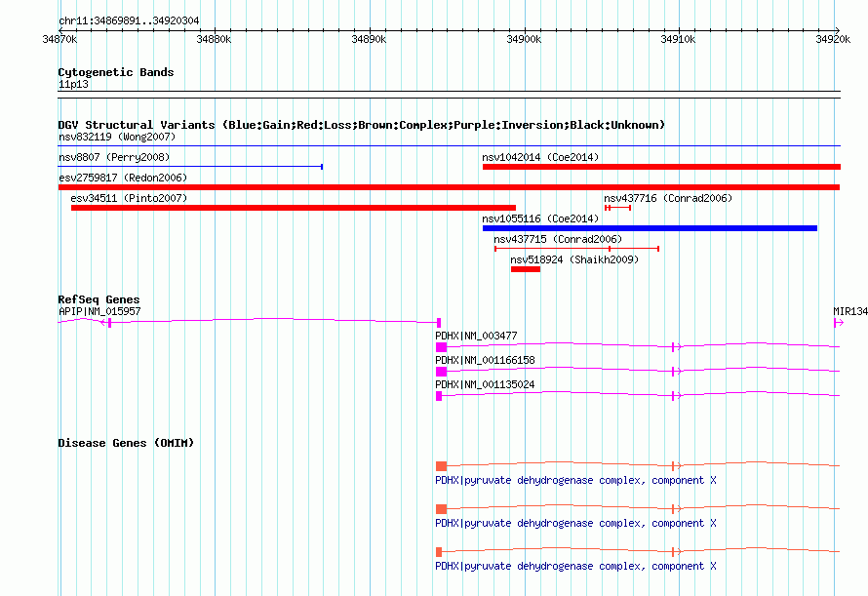The image size is (868, 596).
Task: Open transcript label PDHX|NM_001166158
Action: [485, 360]
